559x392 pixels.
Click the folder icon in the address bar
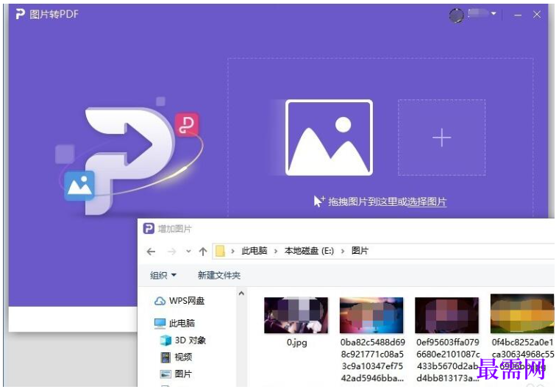[x=221, y=251]
